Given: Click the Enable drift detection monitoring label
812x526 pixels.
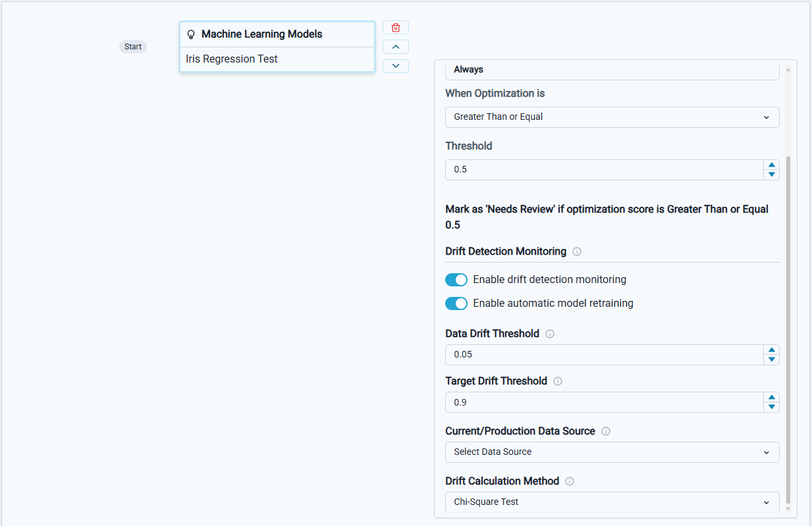Looking at the screenshot, I should pyautogui.click(x=550, y=280).
